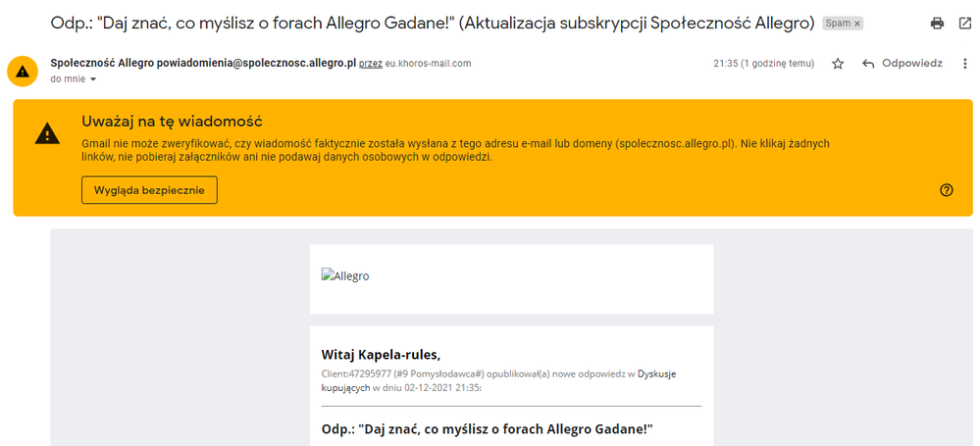980x446 pixels.
Task: Click the help question mark icon
Action: point(946,190)
